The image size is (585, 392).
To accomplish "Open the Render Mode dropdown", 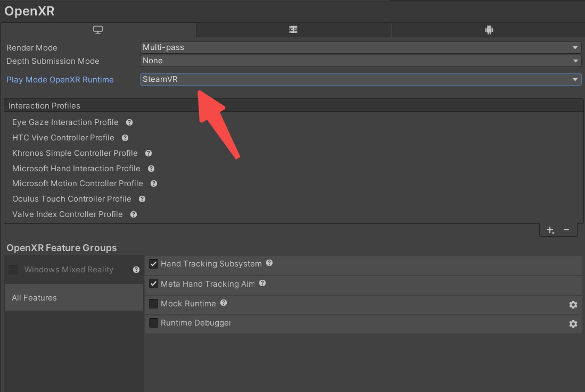I will pos(360,48).
